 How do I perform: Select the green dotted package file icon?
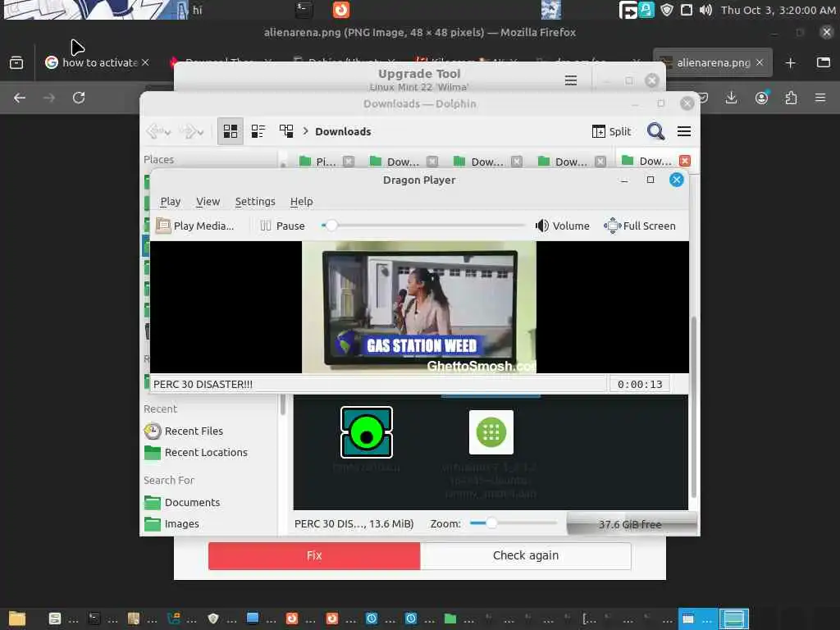click(491, 432)
